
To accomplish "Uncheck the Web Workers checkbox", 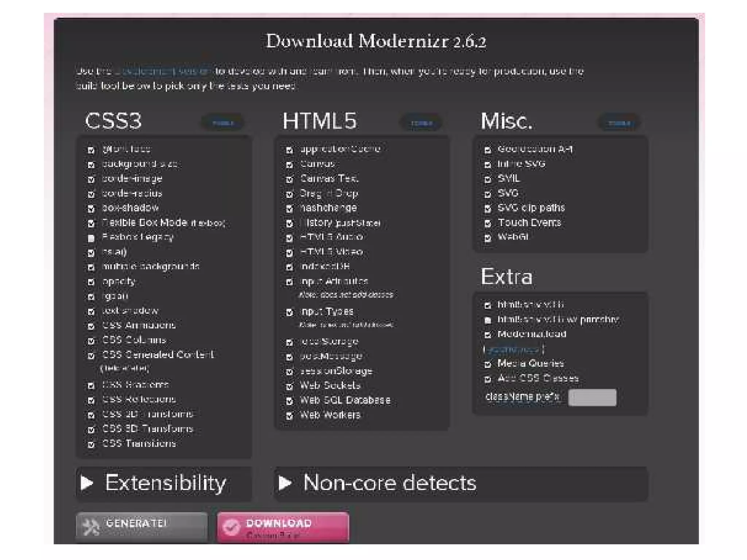I will (x=290, y=416).
